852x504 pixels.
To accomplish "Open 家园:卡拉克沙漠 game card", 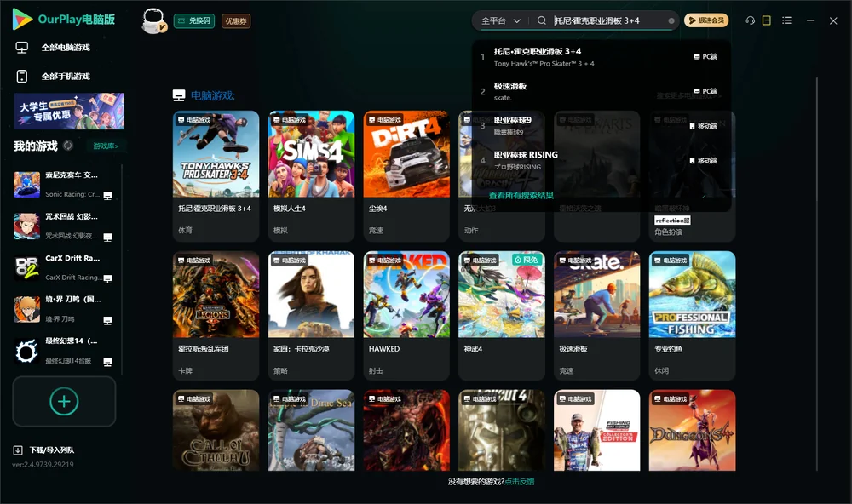I will (x=311, y=316).
